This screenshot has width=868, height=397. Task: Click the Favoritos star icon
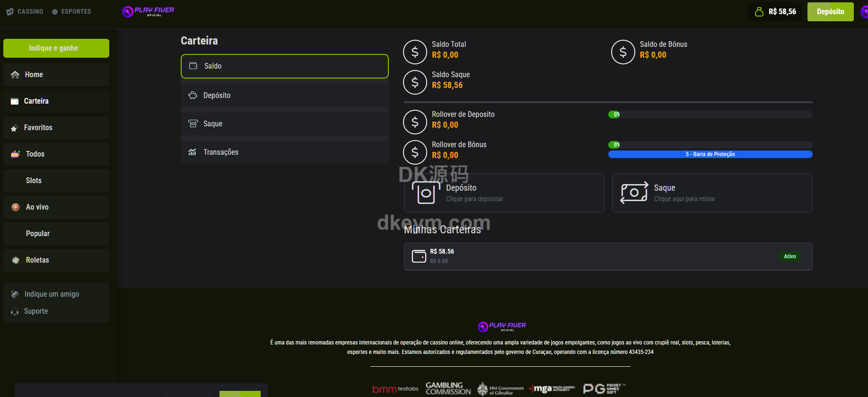(15, 128)
